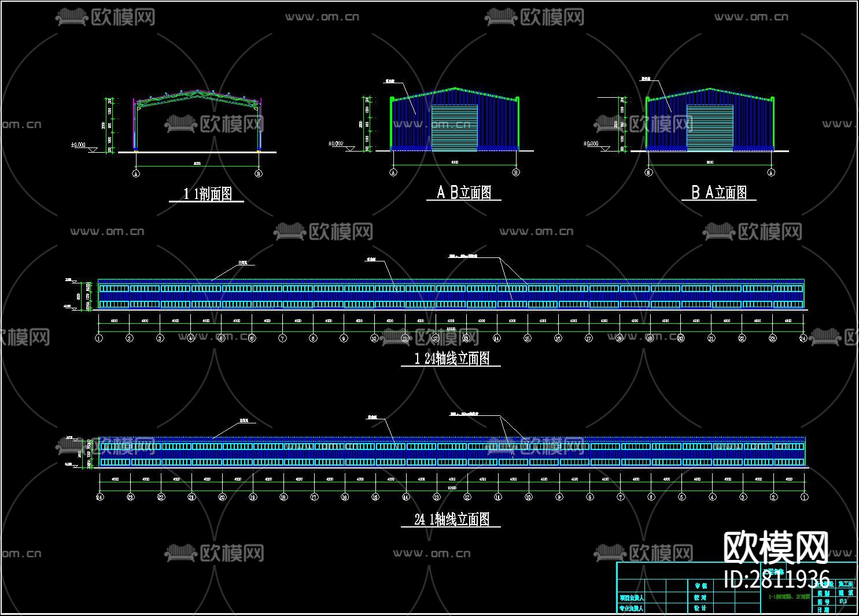
Task: Click axis bubble 24 in the 24-1 elevation
Action: tap(99, 497)
